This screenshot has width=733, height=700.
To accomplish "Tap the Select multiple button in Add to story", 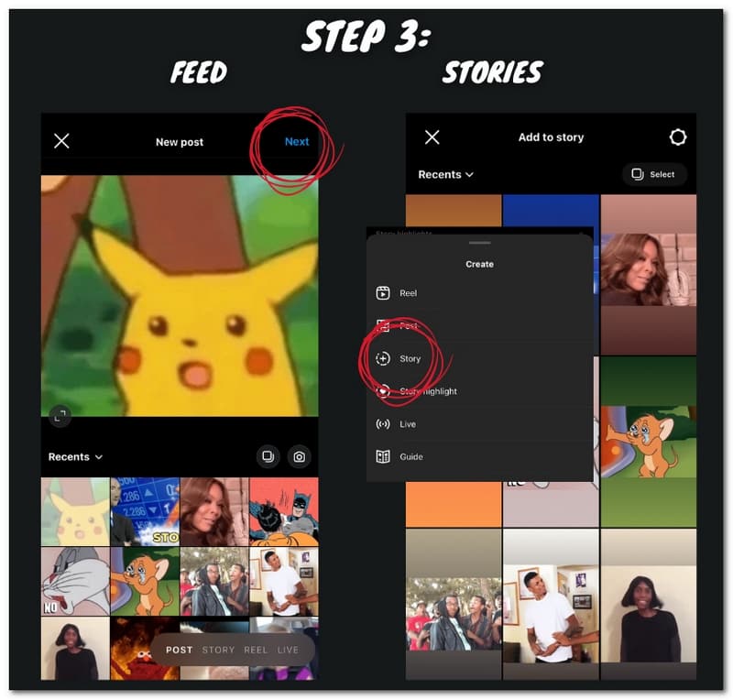I will point(654,174).
